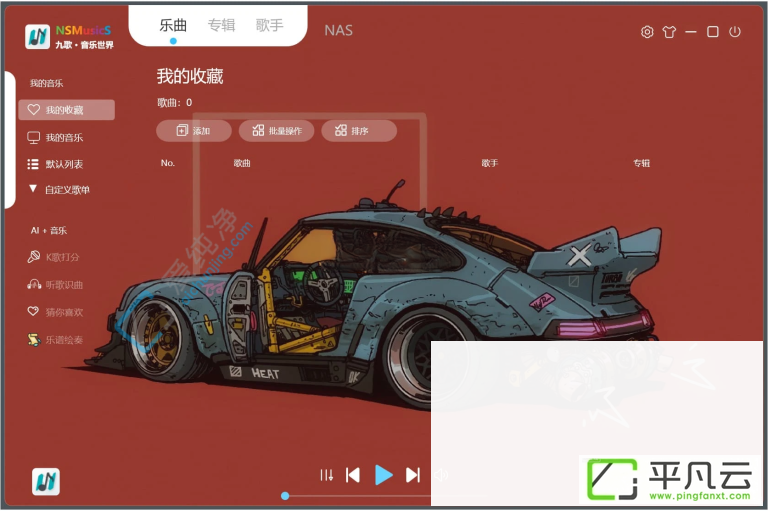The image size is (768, 511).
Task: Open the NAS tab
Action: click(x=338, y=30)
